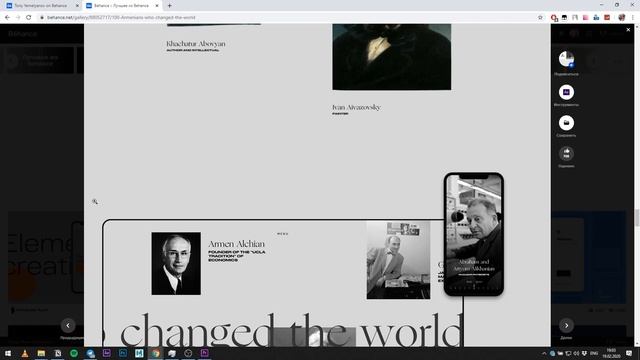Open the Tools used icon in sidebar

click(x=566, y=92)
